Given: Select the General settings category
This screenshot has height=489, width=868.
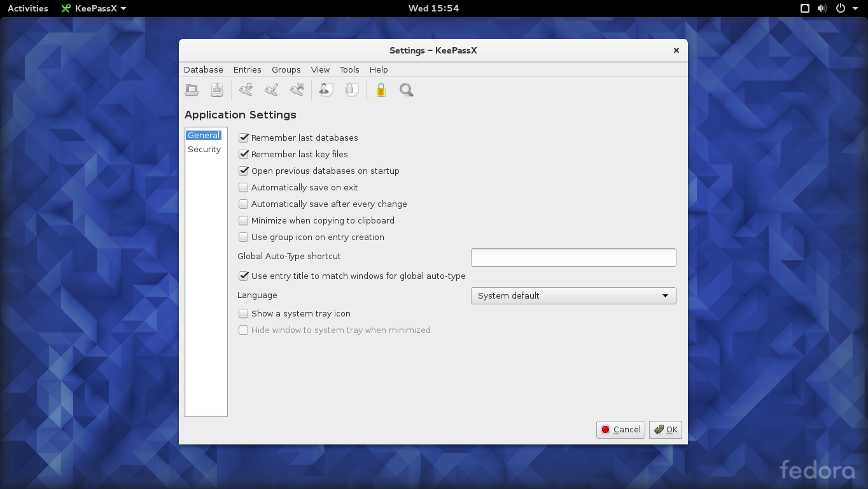Looking at the screenshot, I should point(204,135).
